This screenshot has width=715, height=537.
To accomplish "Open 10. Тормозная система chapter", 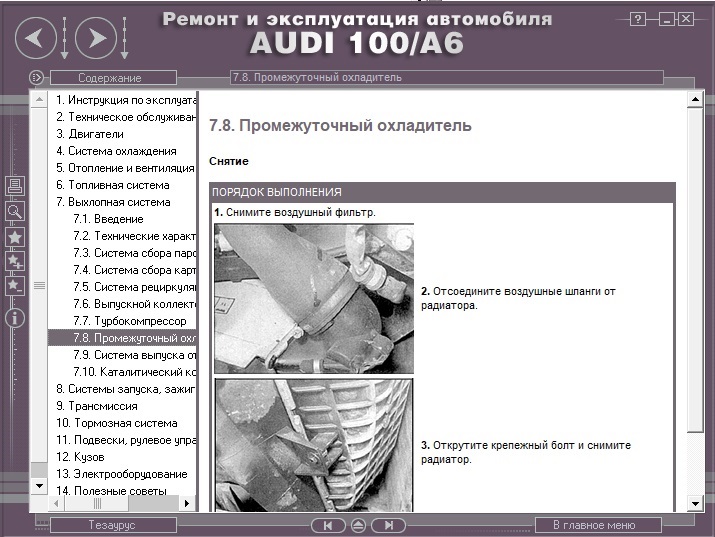I will [117, 423].
